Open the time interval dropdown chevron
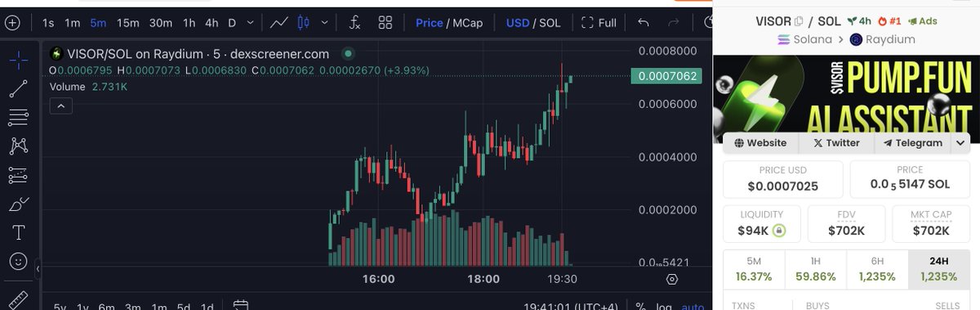Viewport: 980px width, 310px height. pyautogui.click(x=250, y=23)
